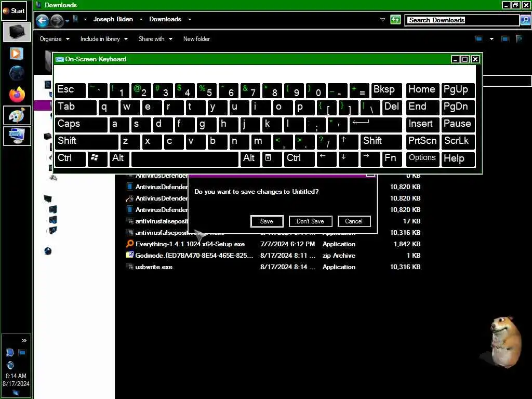532x399 pixels.
Task: Click the Windows logo key on keyboard
Action: pos(97,158)
